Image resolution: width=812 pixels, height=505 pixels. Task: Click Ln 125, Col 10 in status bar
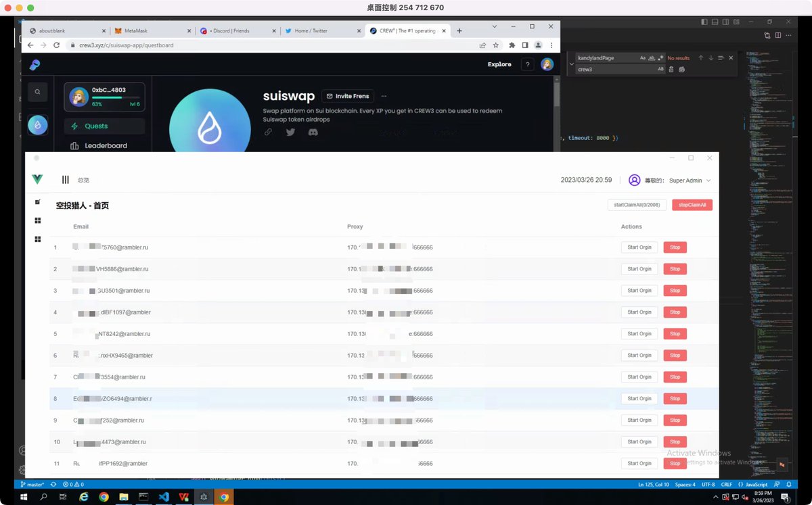pyautogui.click(x=654, y=484)
